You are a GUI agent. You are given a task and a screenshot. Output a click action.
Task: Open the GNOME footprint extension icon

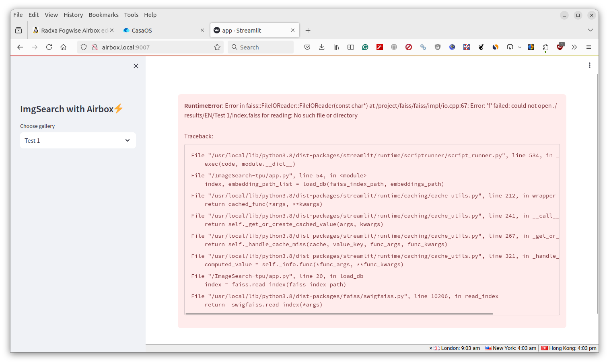pyautogui.click(x=481, y=47)
